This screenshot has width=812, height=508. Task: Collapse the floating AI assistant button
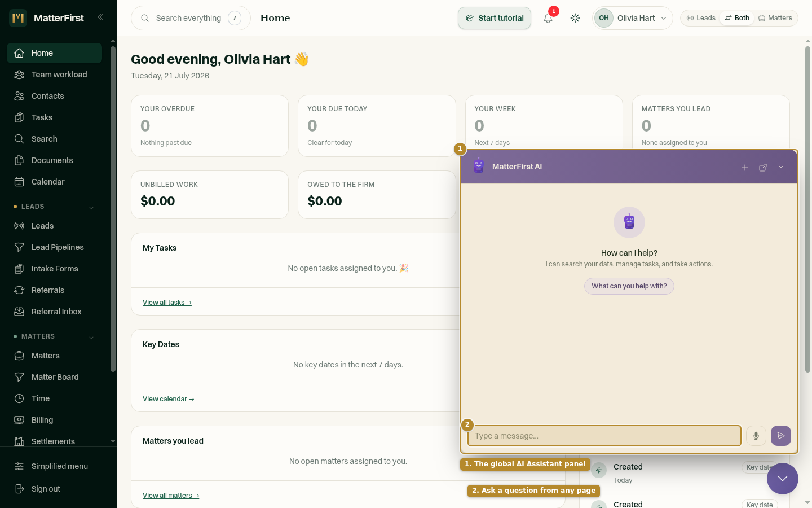783,479
